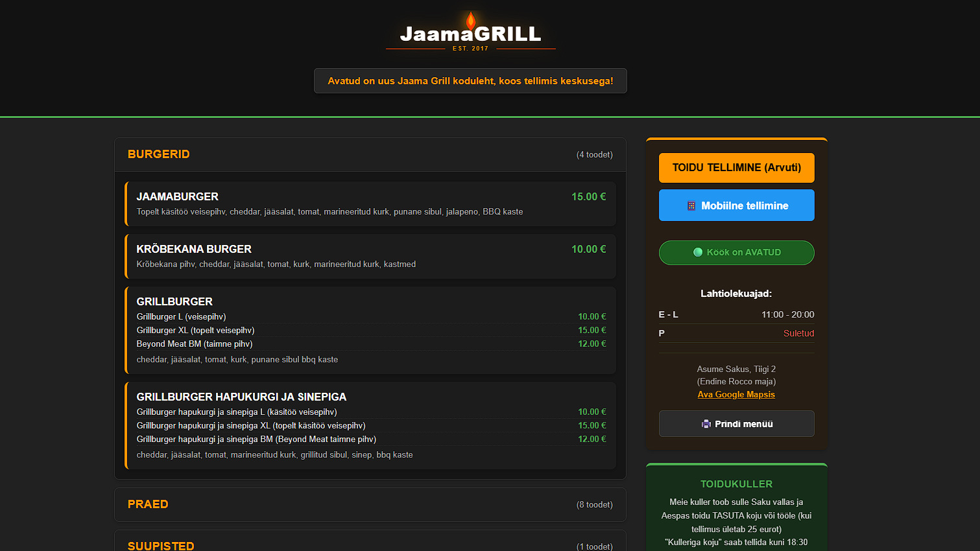Screen dimensions: 980x551
Task: Click the E - L opening hours row
Action: click(736, 314)
